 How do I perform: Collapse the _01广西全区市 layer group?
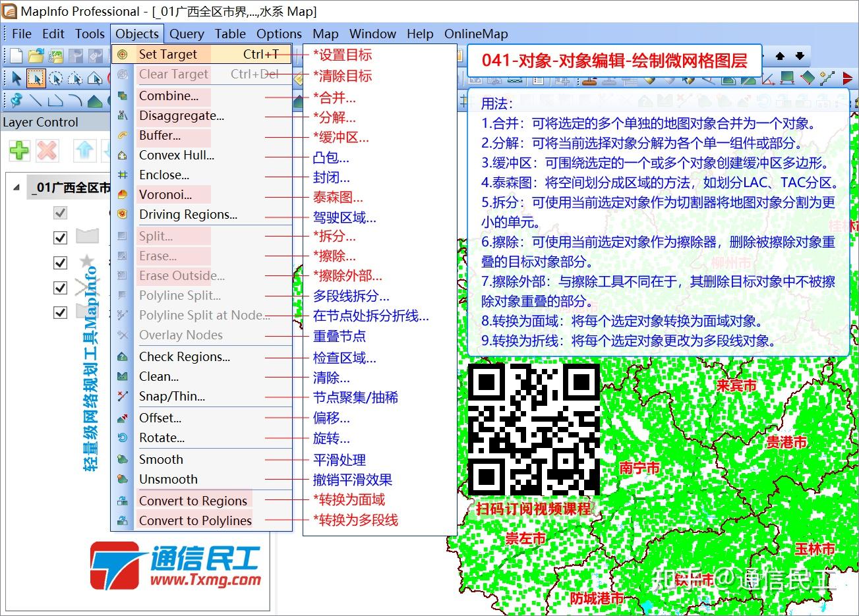click(x=16, y=188)
